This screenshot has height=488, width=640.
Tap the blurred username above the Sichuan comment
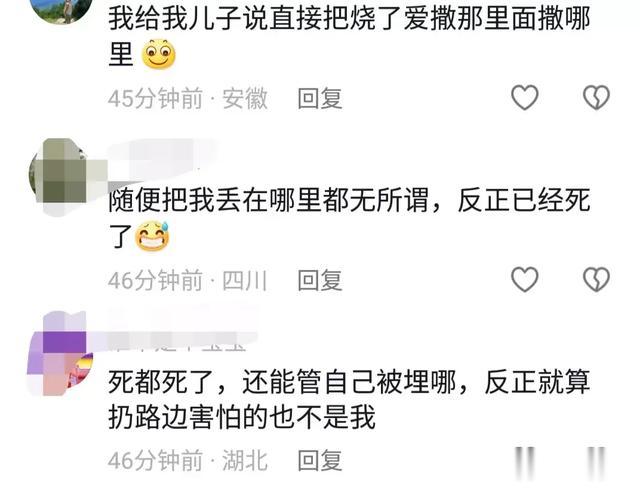(162, 160)
